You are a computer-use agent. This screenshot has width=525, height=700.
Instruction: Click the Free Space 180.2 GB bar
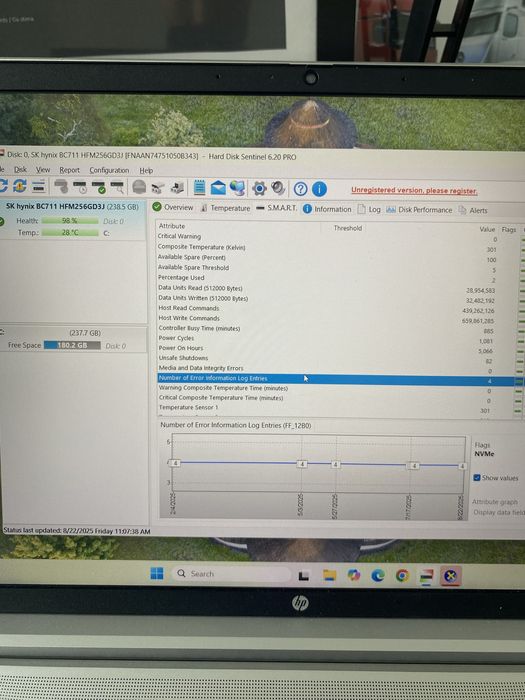tap(72, 345)
